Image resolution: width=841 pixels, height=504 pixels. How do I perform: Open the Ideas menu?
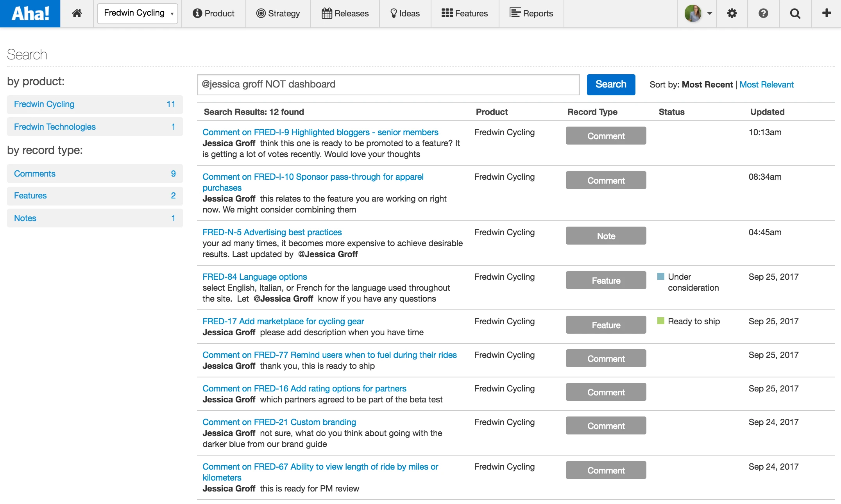[x=405, y=13]
